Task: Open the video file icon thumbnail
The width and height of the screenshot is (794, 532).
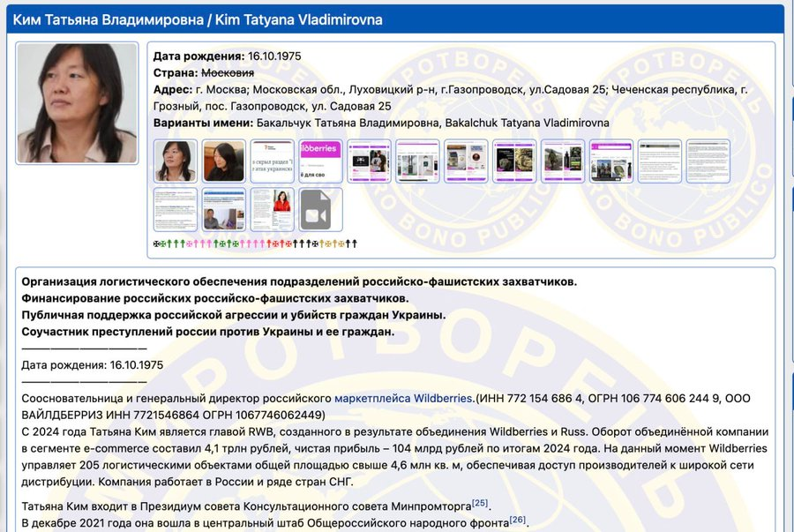Action: [x=320, y=210]
